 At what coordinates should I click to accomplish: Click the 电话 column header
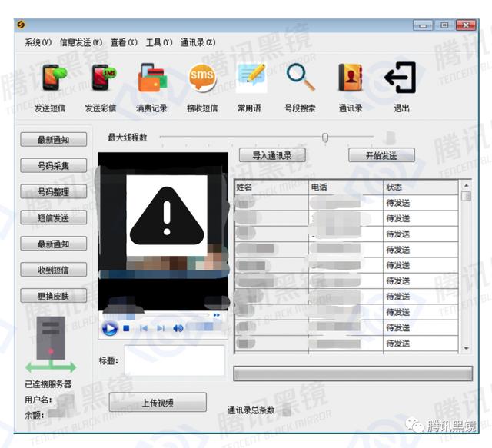pos(346,187)
